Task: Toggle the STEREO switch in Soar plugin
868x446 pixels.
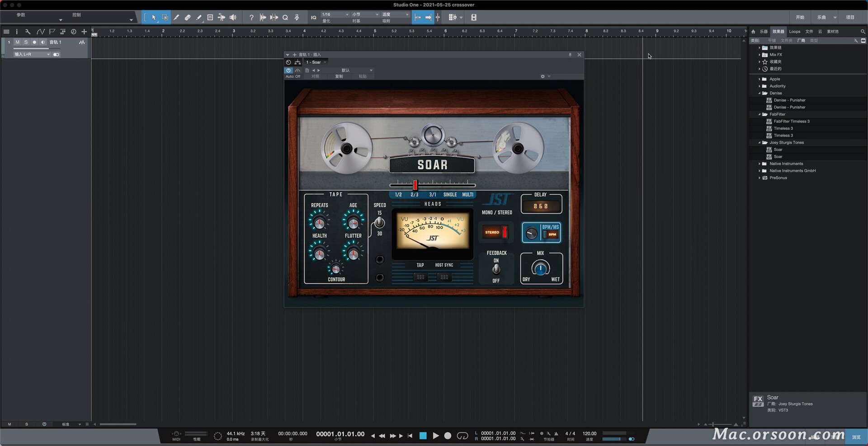Action: click(495, 232)
